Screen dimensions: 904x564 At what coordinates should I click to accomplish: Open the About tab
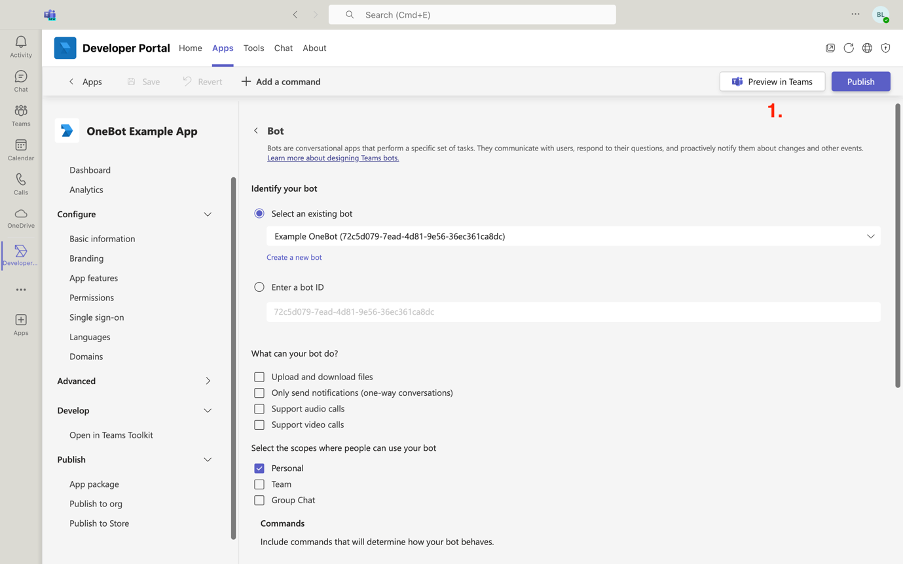pyautogui.click(x=314, y=48)
